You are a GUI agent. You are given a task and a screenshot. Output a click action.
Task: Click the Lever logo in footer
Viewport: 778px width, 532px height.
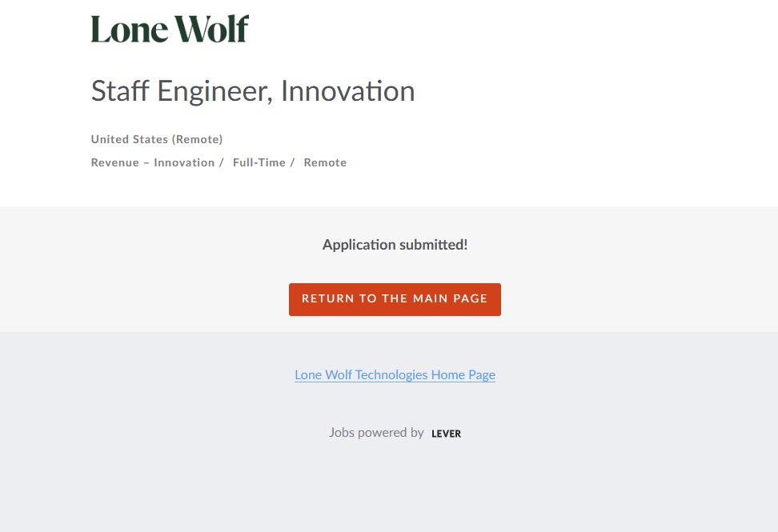click(x=446, y=434)
